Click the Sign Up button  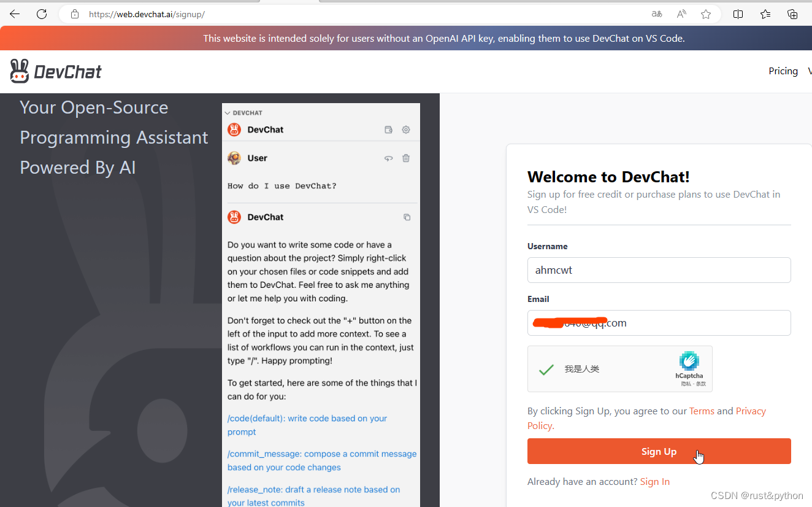[x=659, y=451]
